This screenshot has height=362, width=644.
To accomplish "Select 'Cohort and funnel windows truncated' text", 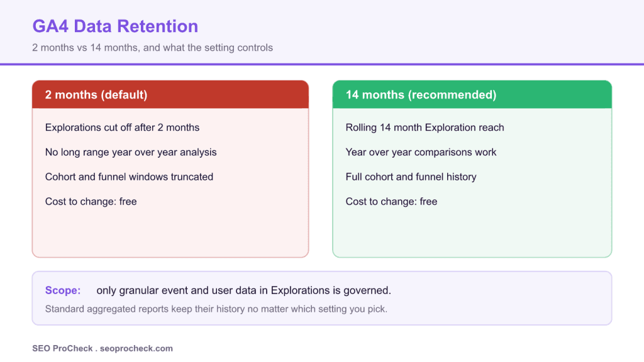I will tap(129, 177).
